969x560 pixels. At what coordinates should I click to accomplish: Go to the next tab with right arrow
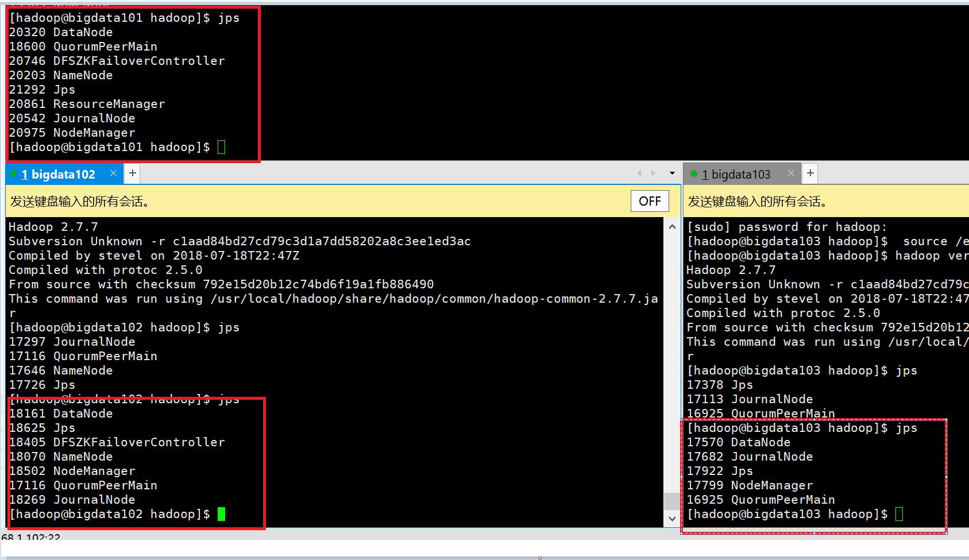tap(653, 173)
